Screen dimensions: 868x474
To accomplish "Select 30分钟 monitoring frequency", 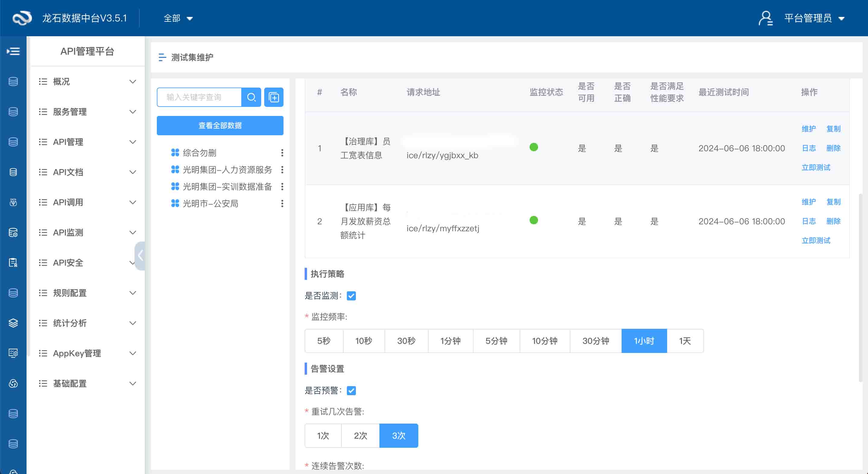I will click(596, 341).
